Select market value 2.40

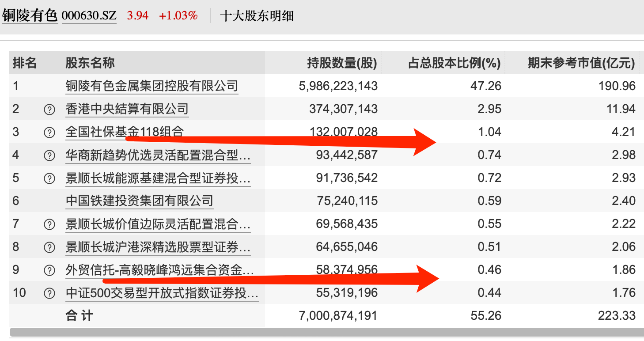coord(624,201)
